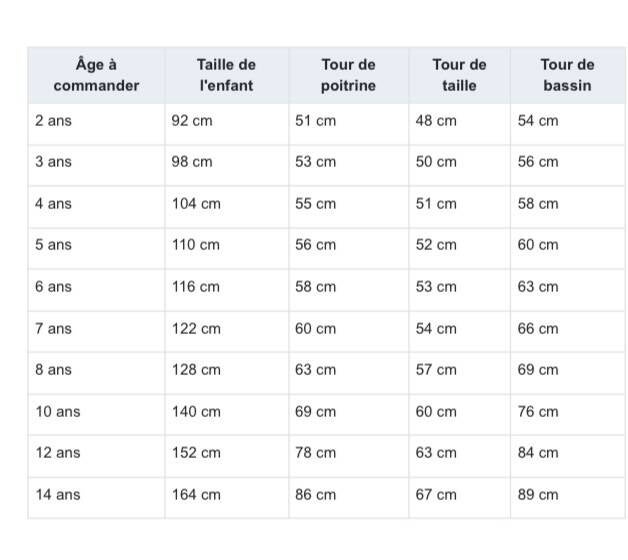Image resolution: width=628 pixels, height=560 pixels.
Task: Click the "86 cm" chest measurement cell
Action: click(x=316, y=495)
